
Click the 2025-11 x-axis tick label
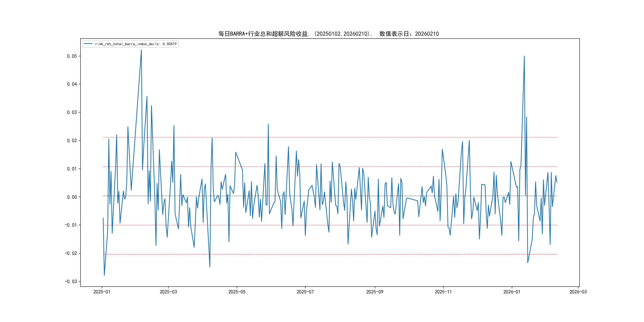point(443,292)
